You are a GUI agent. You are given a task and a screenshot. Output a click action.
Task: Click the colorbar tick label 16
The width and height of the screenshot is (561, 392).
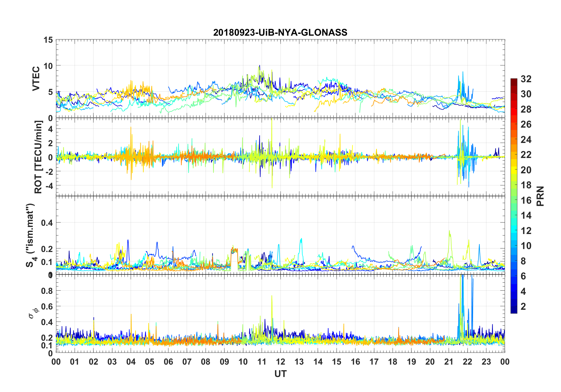click(526, 200)
